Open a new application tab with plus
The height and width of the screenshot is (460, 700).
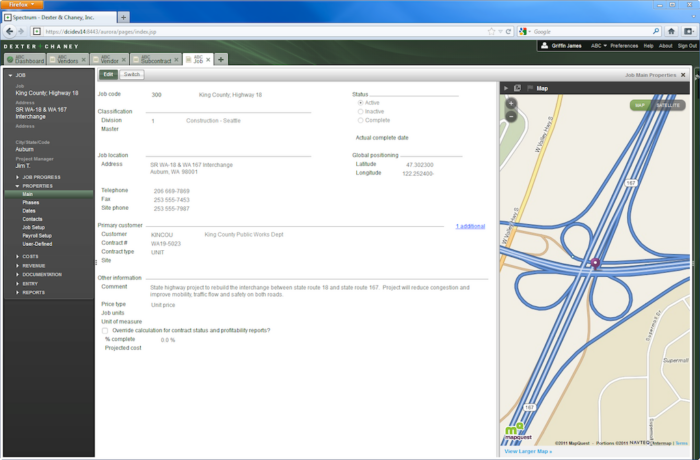[221, 60]
